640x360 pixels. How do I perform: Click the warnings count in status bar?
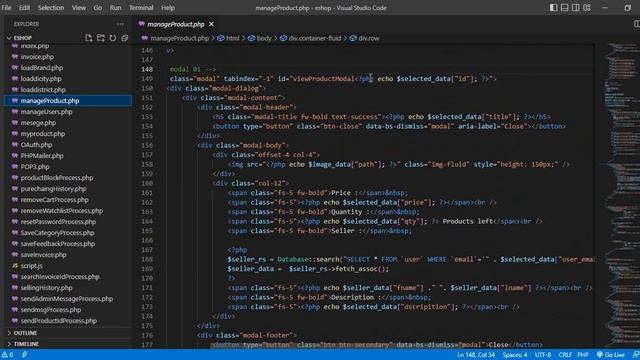[x=7, y=355]
